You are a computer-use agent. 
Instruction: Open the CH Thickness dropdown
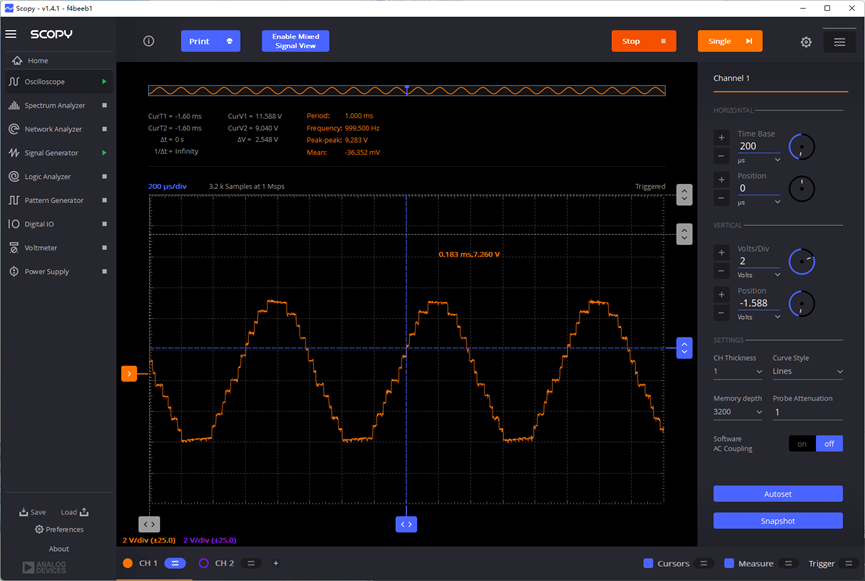738,371
